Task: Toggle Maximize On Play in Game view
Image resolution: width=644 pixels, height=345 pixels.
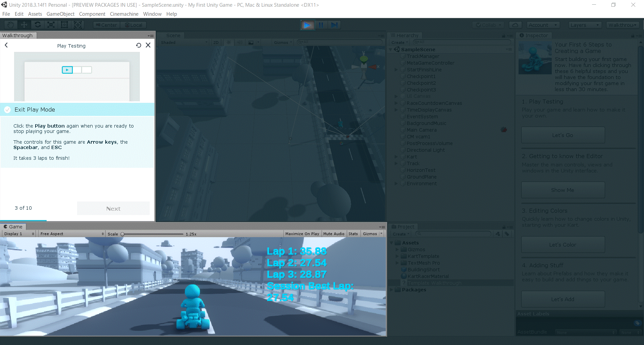Action: coord(302,234)
